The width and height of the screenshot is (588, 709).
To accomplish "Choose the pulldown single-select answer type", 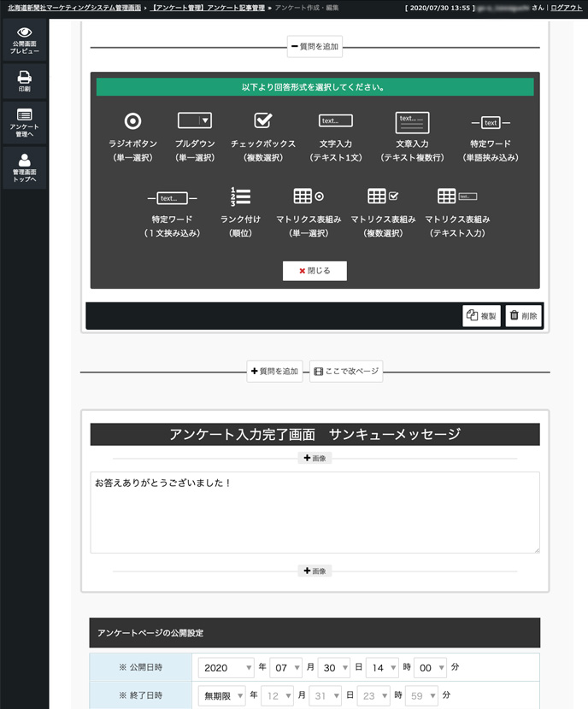I will click(195, 121).
